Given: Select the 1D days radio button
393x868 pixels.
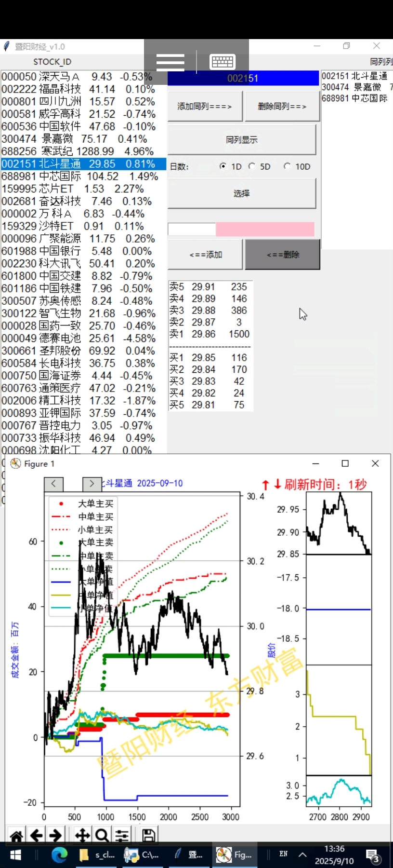Looking at the screenshot, I should pyautogui.click(x=223, y=166).
